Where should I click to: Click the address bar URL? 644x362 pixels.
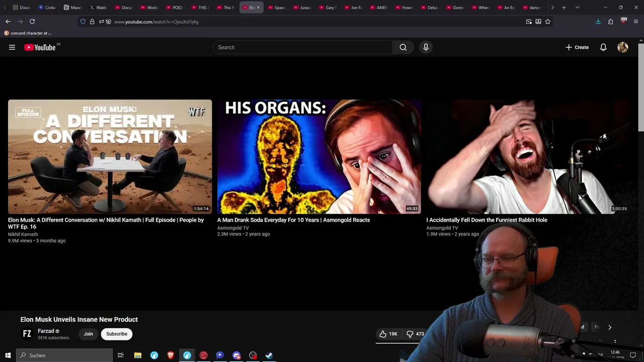tap(156, 22)
